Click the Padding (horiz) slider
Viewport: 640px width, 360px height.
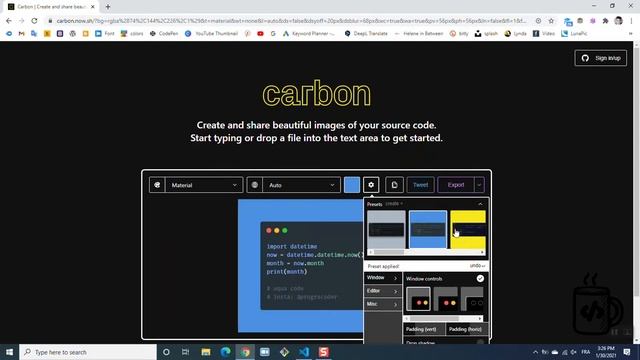(x=466, y=329)
